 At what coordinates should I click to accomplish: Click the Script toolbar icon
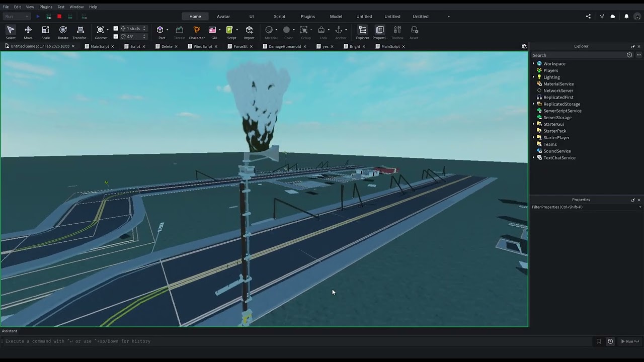click(229, 30)
